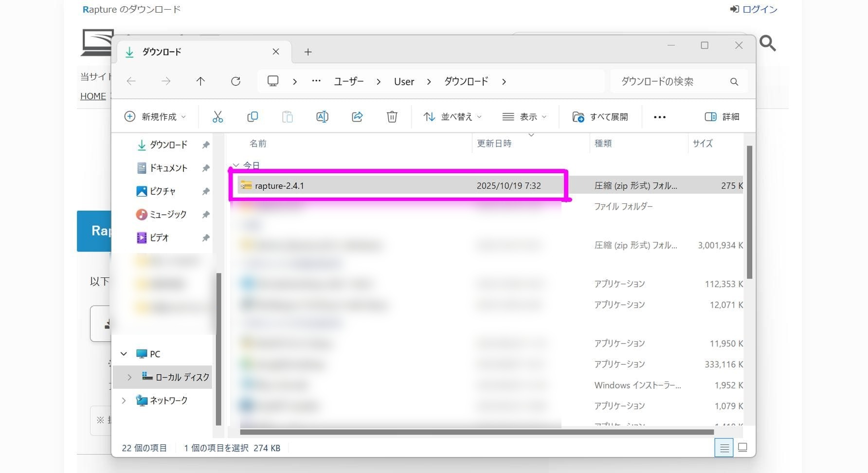Open the 並べ替え sort dropdown

pos(452,117)
